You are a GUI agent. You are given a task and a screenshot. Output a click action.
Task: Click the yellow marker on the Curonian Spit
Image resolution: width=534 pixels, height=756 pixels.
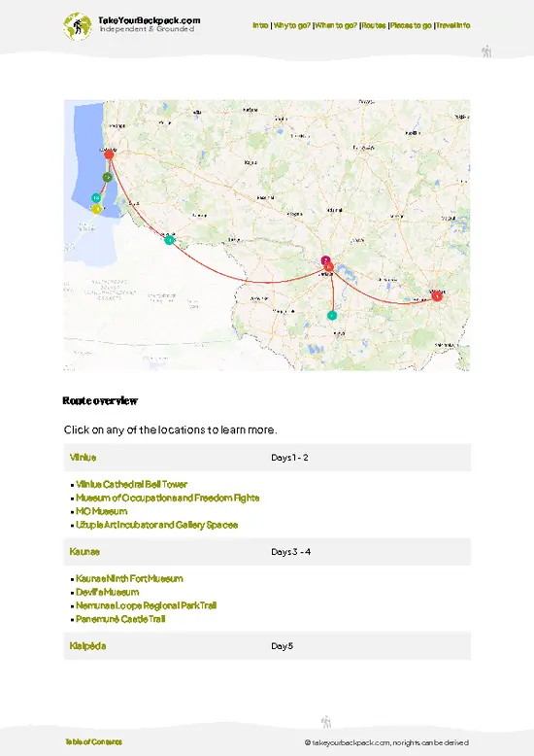pyautogui.click(x=96, y=209)
